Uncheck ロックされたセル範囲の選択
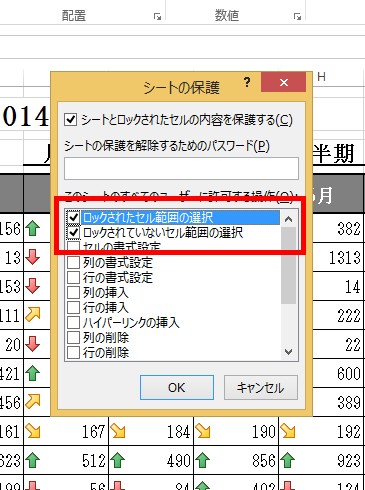365x490 pixels. point(73,218)
